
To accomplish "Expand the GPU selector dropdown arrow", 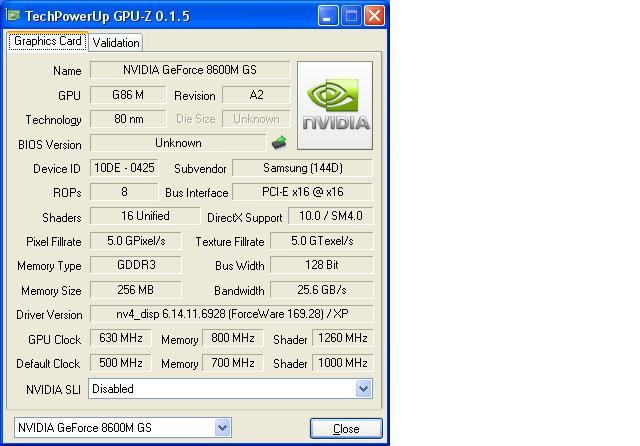I will coord(222,428).
